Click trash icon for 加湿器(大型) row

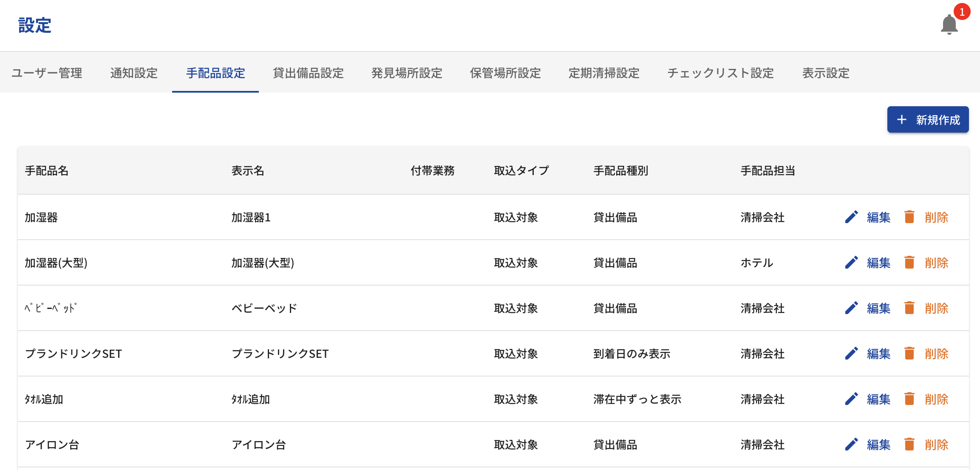coord(909,263)
